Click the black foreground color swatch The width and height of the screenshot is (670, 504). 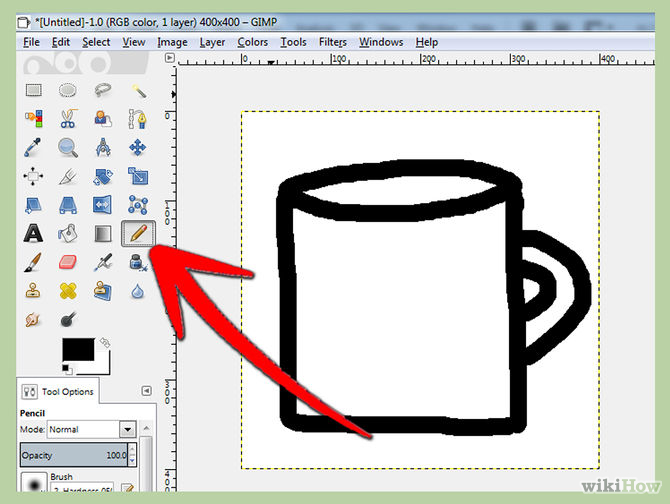[78, 350]
